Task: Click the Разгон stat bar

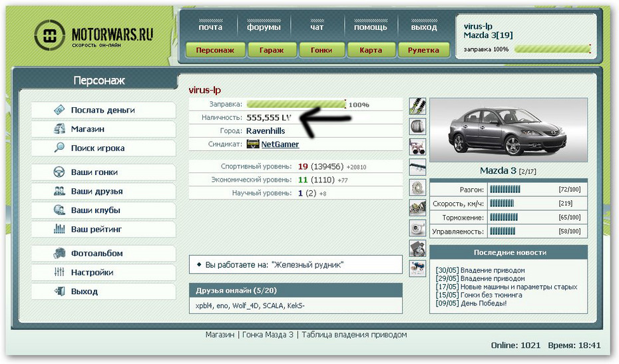Action: tap(505, 190)
